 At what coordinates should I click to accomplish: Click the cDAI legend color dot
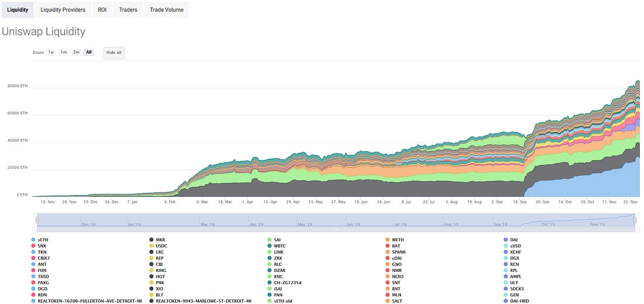pos(388,258)
